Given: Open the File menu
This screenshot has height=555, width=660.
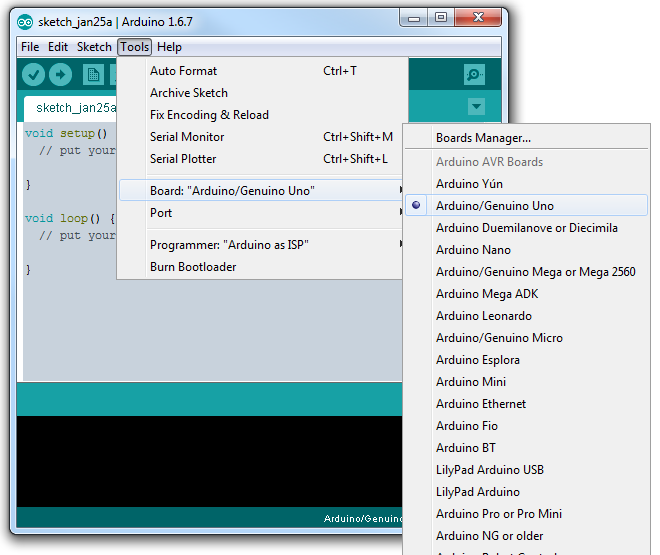Looking at the screenshot, I should [x=30, y=47].
